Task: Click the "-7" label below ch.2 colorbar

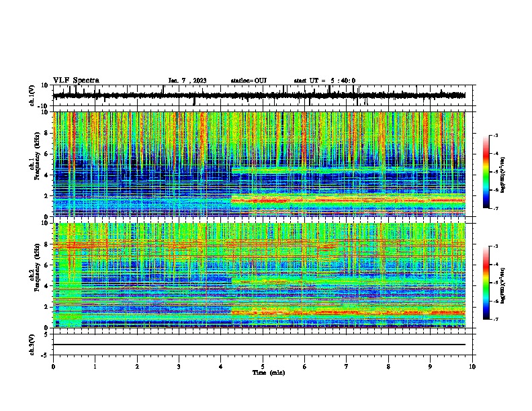Action: click(495, 319)
